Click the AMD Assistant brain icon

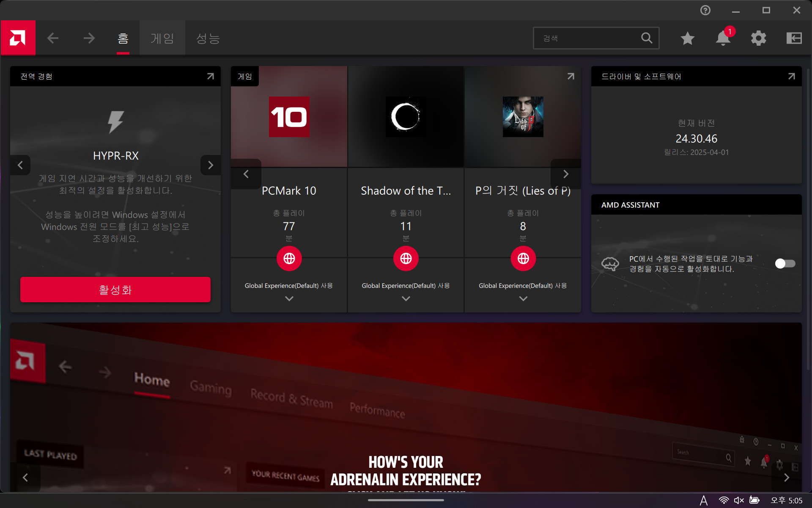tap(610, 264)
